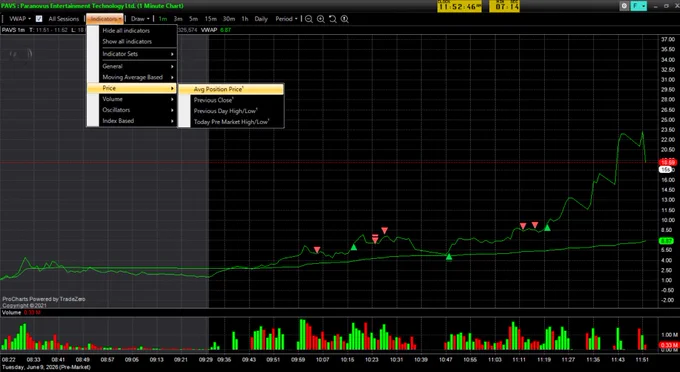Expand the Oscillators submenu
Screen dimensions: 680x372
coord(132,110)
